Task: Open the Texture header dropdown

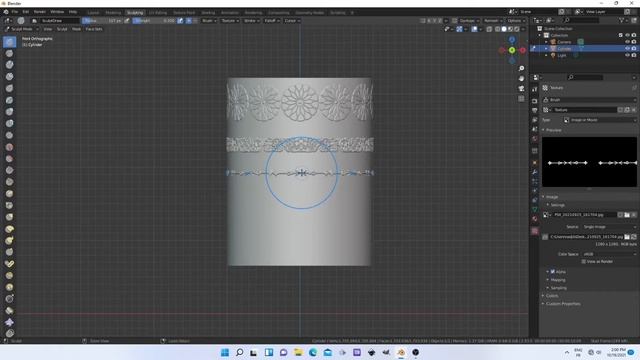Action: [230, 20]
